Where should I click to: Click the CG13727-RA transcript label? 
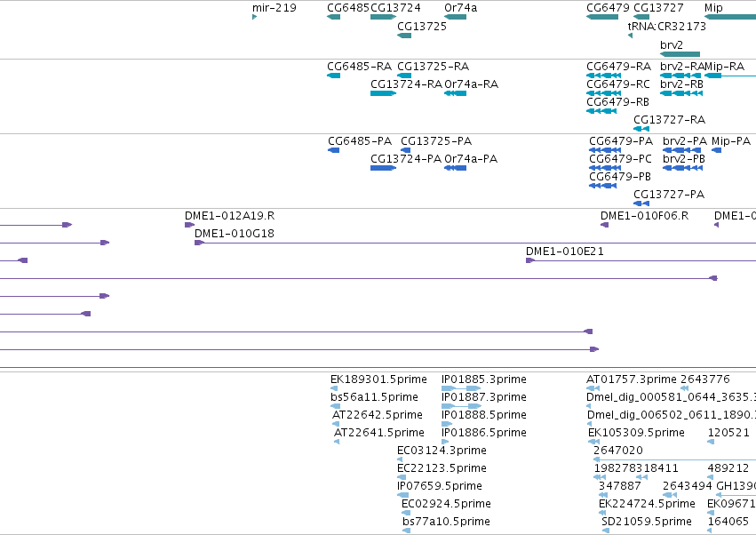tap(669, 120)
